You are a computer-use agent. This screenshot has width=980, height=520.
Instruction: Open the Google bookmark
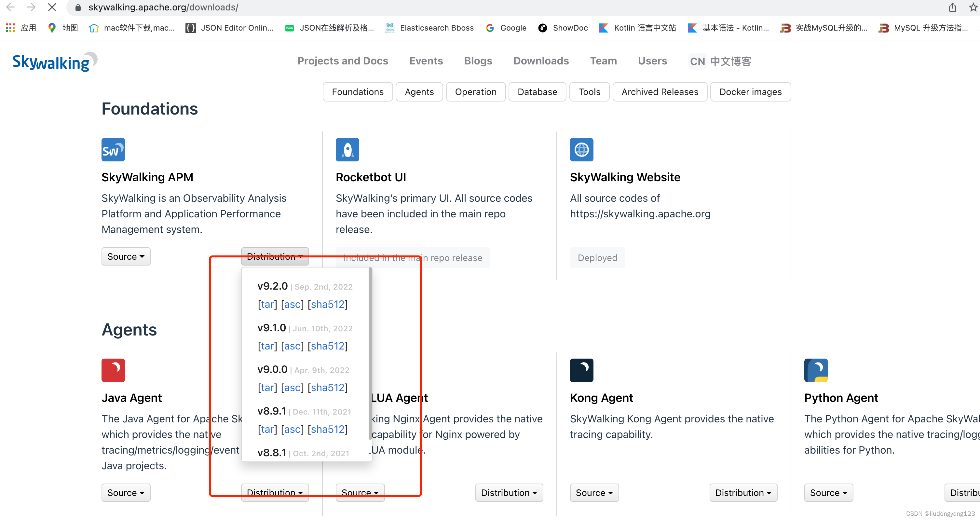[x=506, y=28]
